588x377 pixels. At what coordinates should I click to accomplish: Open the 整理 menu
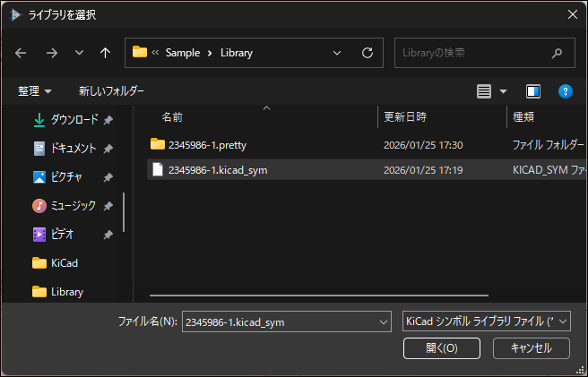pyautogui.click(x=35, y=91)
